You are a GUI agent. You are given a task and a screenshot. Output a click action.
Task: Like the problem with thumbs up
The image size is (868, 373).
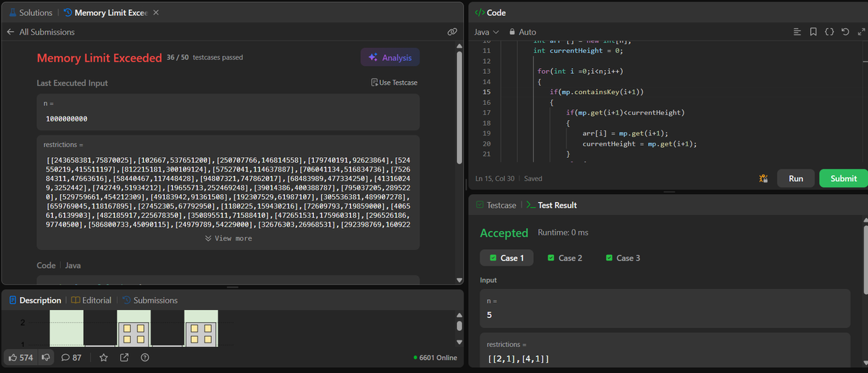click(x=20, y=358)
